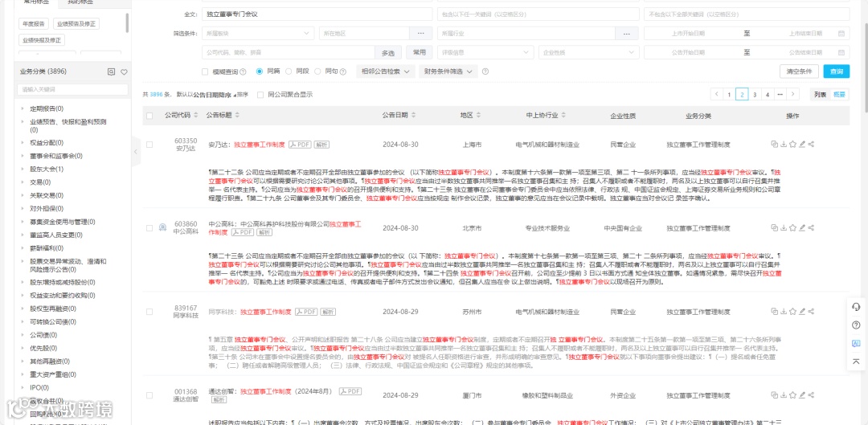
Task: Copy the 603860 中公高科 announcement row
Action: pos(775,228)
